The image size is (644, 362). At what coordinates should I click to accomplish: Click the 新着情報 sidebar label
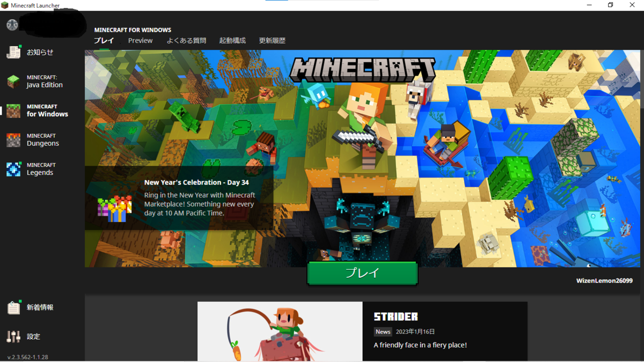tap(40, 308)
